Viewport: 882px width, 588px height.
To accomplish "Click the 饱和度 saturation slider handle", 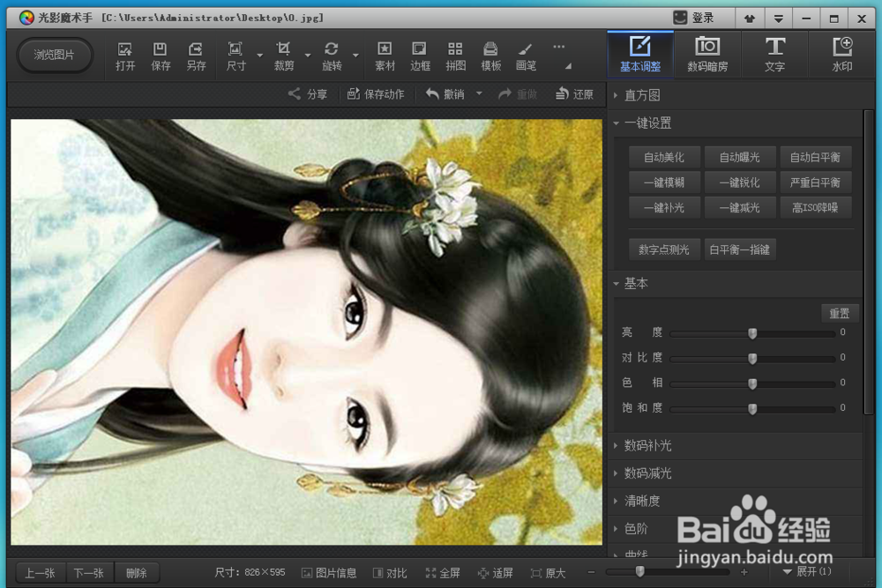I will pyautogui.click(x=752, y=409).
